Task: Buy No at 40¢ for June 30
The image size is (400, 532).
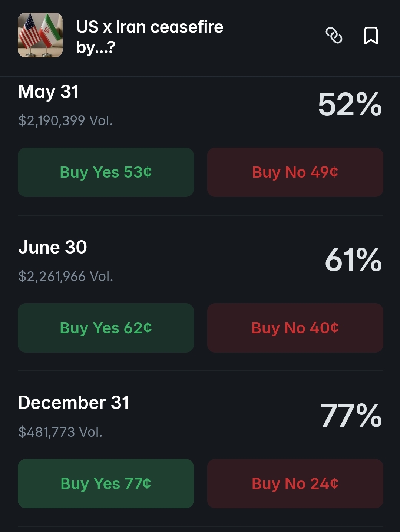Action: tap(295, 328)
